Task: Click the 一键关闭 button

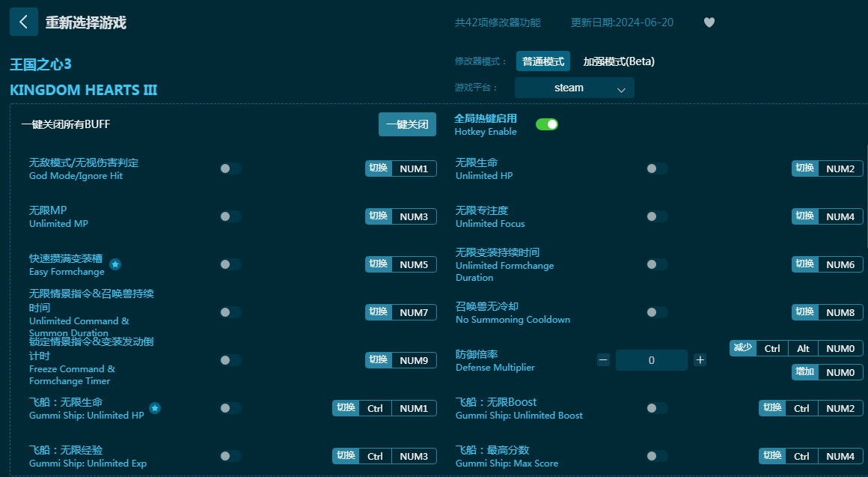Action: (407, 124)
